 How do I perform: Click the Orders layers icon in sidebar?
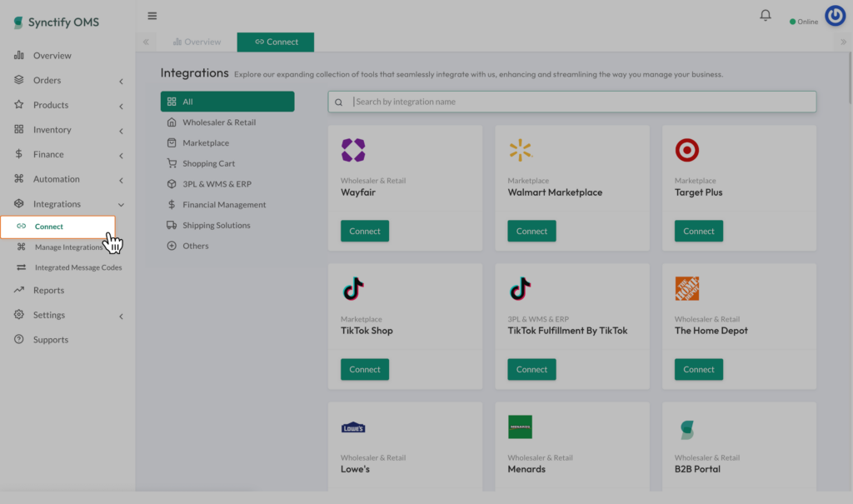[19, 79]
